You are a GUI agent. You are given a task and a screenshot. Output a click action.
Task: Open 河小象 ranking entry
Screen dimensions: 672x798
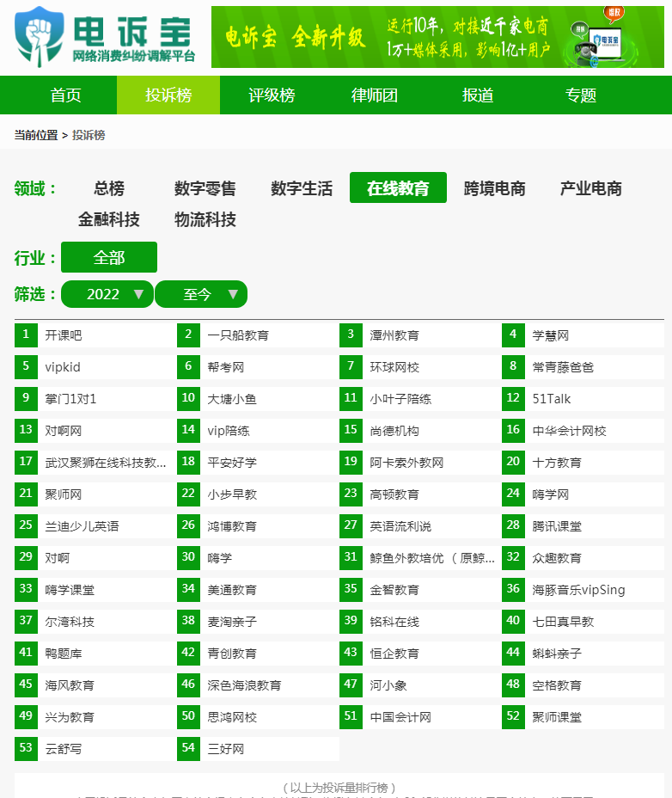(x=420, y=685)
